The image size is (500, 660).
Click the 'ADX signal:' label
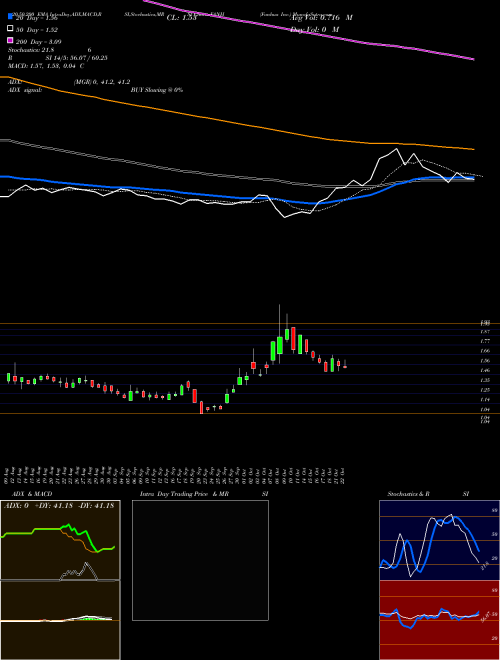(24, 90)
